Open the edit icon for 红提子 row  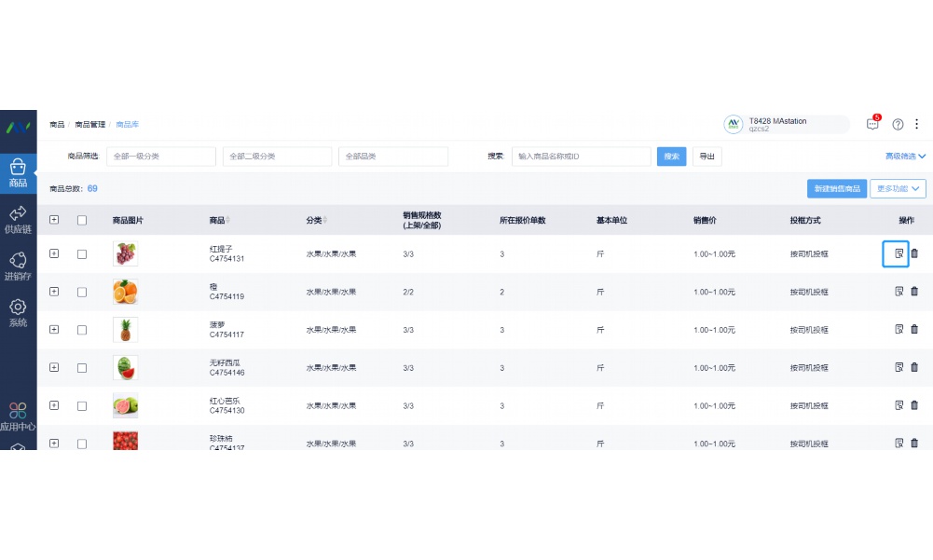click(898, 253)
